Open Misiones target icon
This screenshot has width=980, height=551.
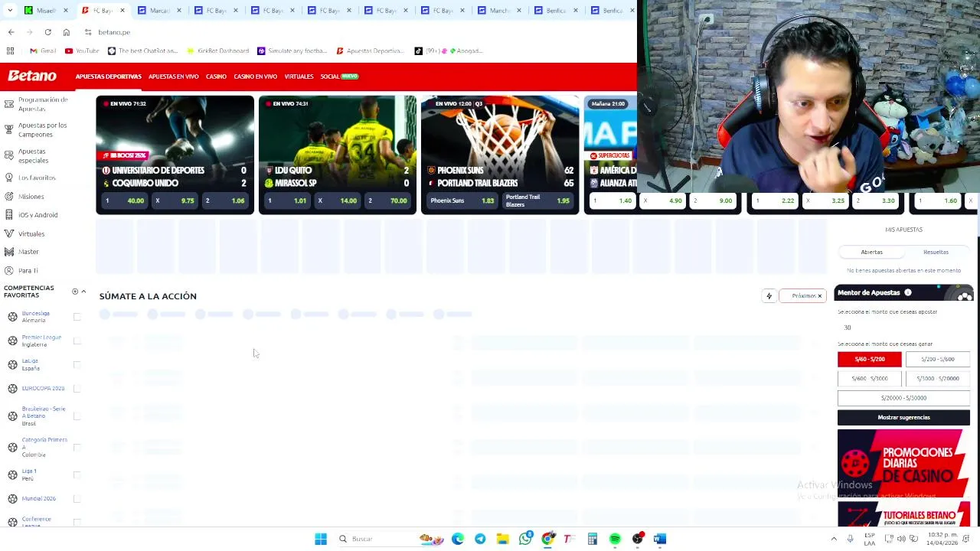point(9,197)
